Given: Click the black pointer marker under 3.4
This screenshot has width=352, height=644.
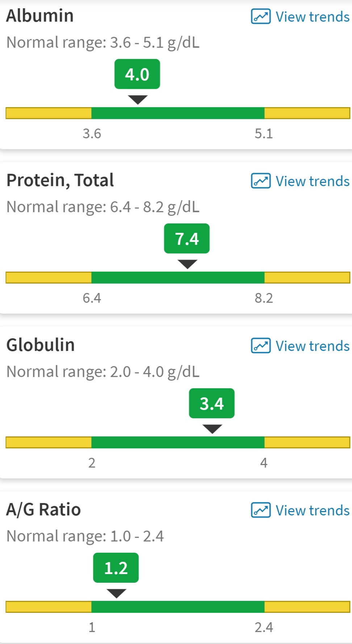Looking at the screenshot, I should point(212,429).
